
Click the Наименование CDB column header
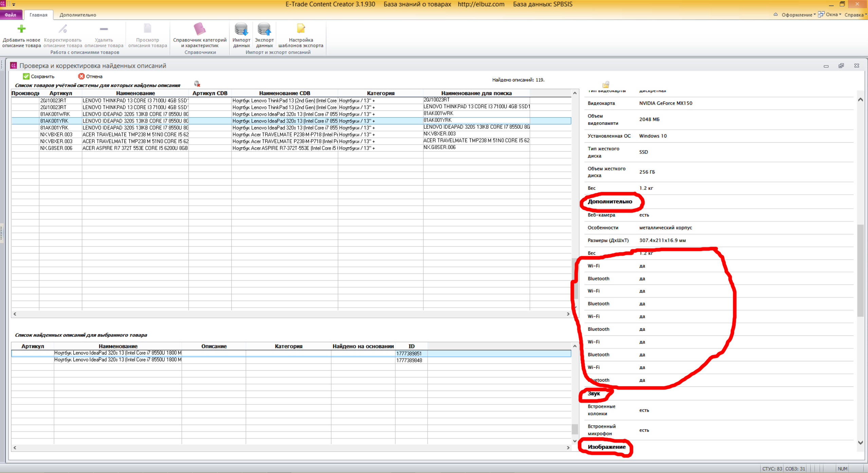pyautogui.click(x=285, y=93)
